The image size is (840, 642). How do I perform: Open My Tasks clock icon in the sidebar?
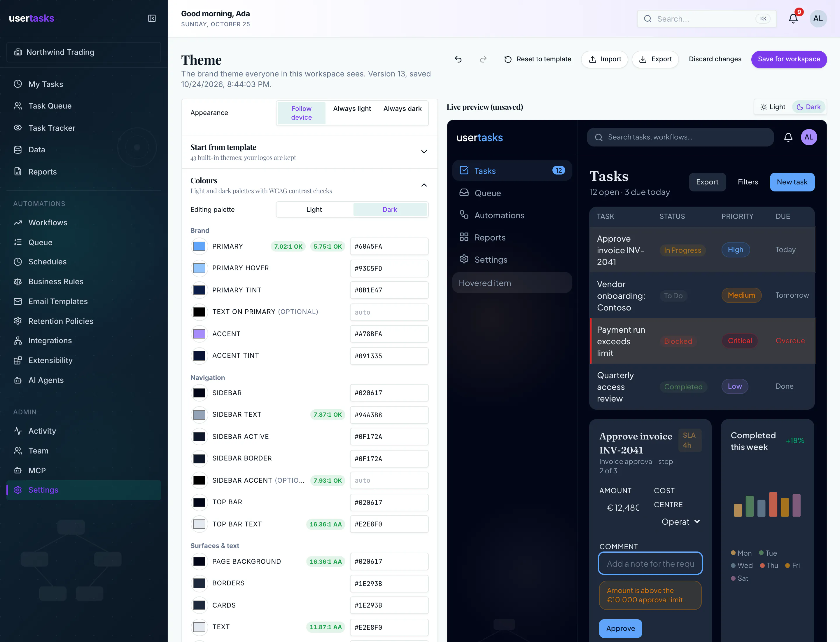pyautogui.click(x=18, y=84)
